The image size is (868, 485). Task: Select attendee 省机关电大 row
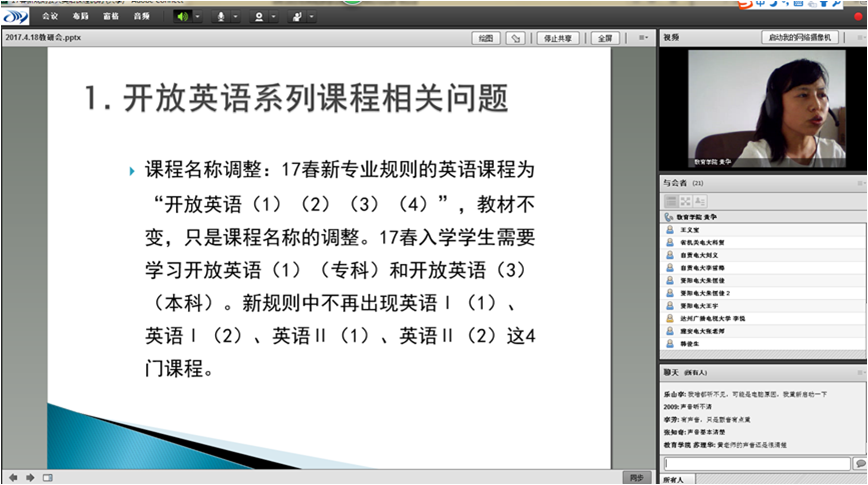click(763, 242)
